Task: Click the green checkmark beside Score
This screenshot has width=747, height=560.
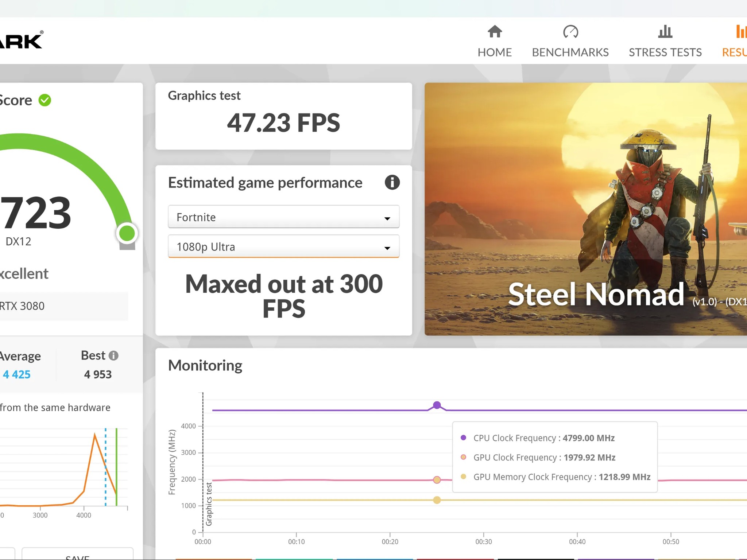Action: tap(44, 100)
